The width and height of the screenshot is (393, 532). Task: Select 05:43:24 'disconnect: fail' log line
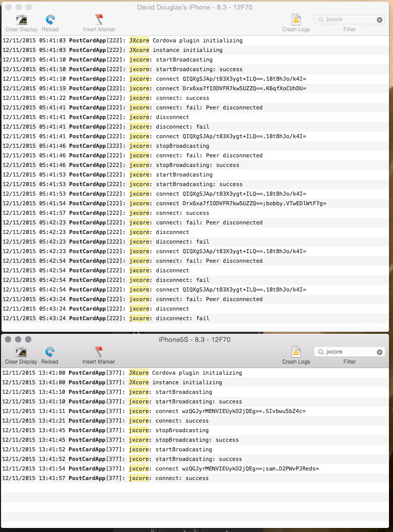pos(195,318)
